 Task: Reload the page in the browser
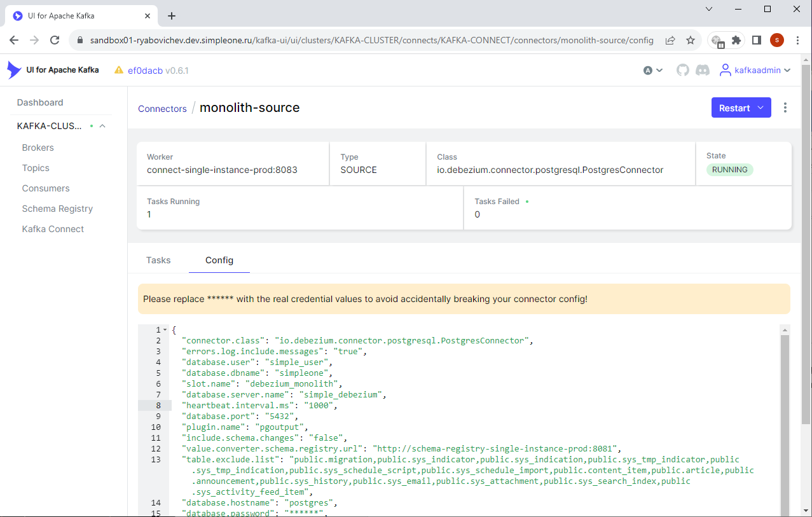[55, 40]
